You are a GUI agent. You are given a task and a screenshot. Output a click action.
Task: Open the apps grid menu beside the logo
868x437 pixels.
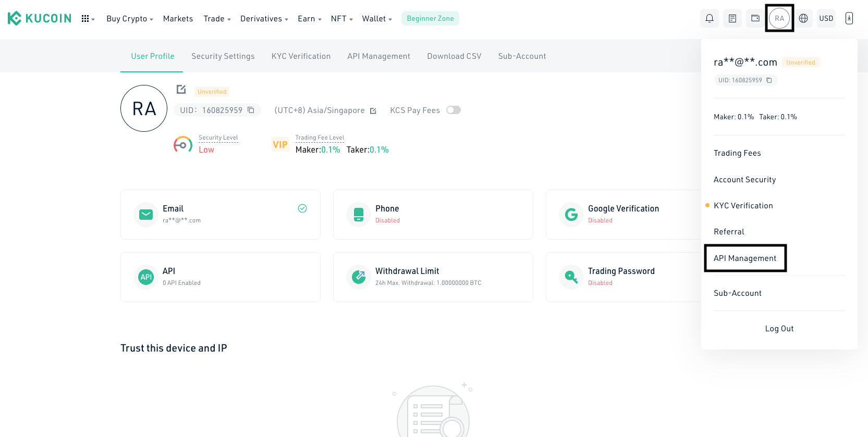click(86, 19)
